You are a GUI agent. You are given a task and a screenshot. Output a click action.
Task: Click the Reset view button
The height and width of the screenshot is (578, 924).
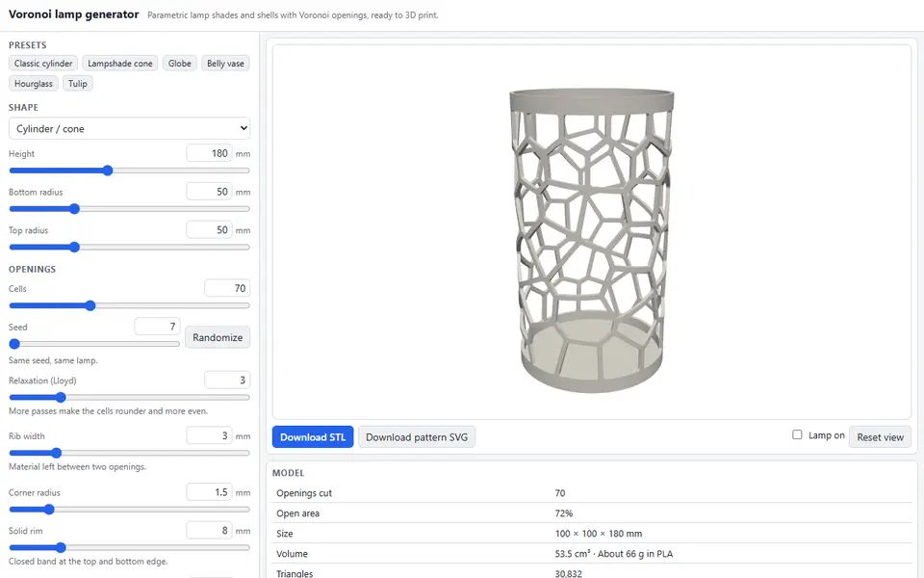(880, 437)
